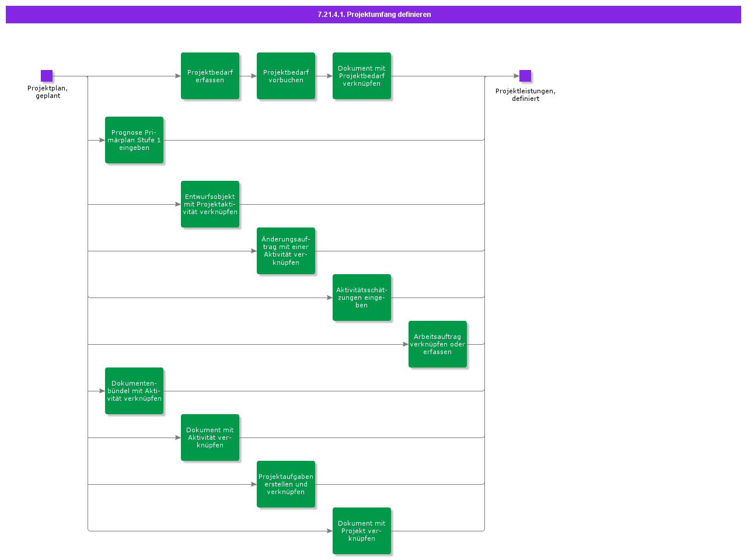This screenshot has width=747, height=560.
Task: Click arrowhead entering Prognose Primärplan box
Action: click(x=102, y=140)
